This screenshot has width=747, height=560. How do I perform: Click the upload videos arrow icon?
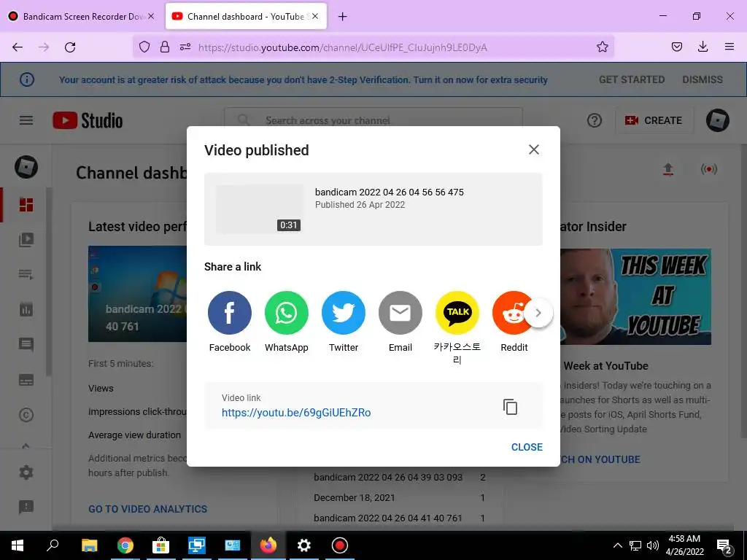pos(668,169)
